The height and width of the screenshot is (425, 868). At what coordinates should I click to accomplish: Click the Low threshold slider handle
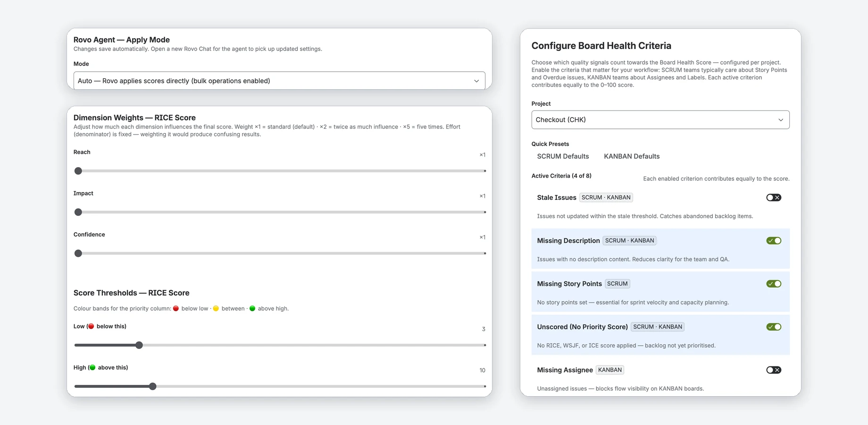pos(139,345)
